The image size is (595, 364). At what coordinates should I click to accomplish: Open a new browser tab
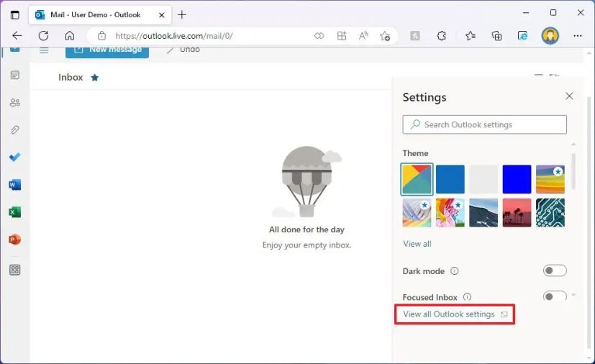(182, 15)
